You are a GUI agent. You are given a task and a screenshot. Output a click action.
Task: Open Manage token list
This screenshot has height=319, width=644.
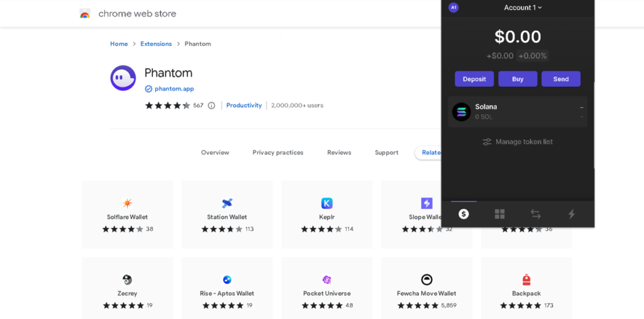coord(518,142)
